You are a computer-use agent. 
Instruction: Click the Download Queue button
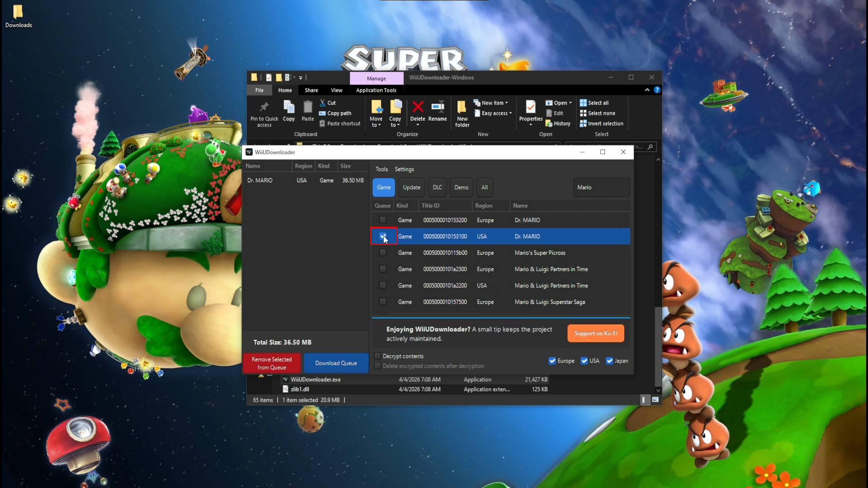336,363
